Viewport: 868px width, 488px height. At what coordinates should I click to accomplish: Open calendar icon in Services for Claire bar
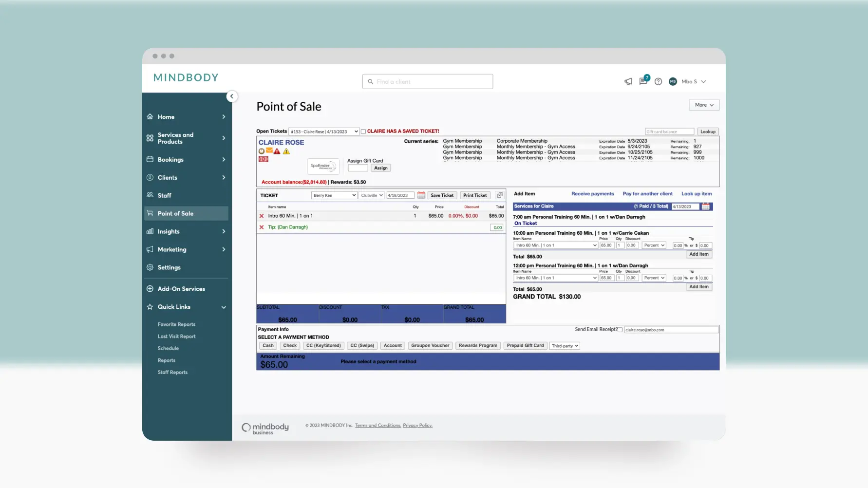pos(705,206)
